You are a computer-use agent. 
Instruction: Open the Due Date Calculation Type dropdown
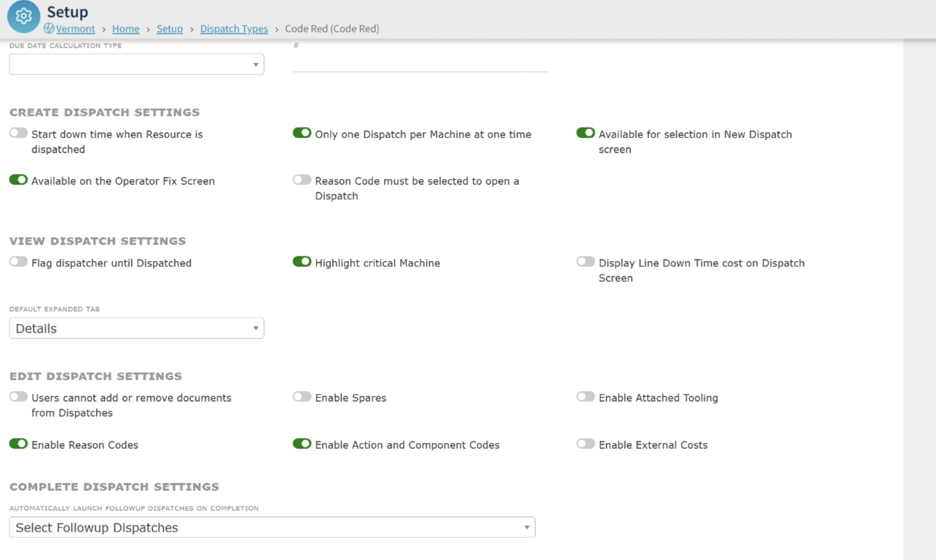pyautogui.click(x=136, y=64)
